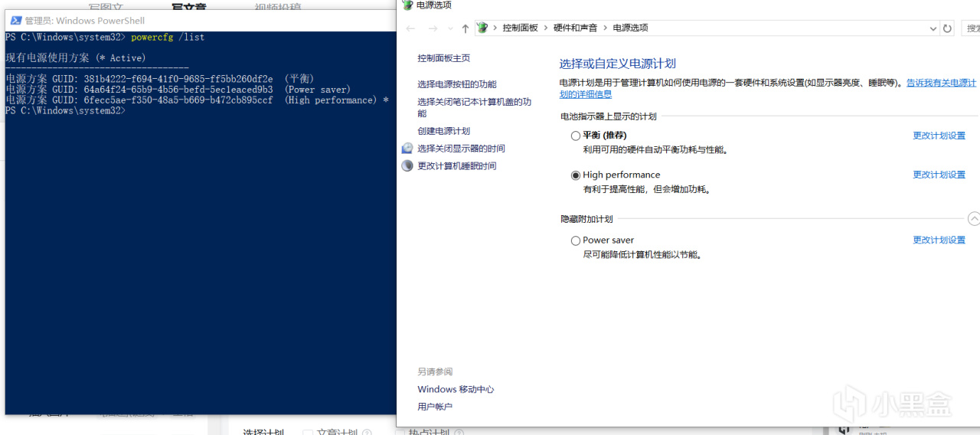Open 更改计算机睡眠时间 link
The height and width of the screenshot is (435, 980).
(x=457, y=166)
